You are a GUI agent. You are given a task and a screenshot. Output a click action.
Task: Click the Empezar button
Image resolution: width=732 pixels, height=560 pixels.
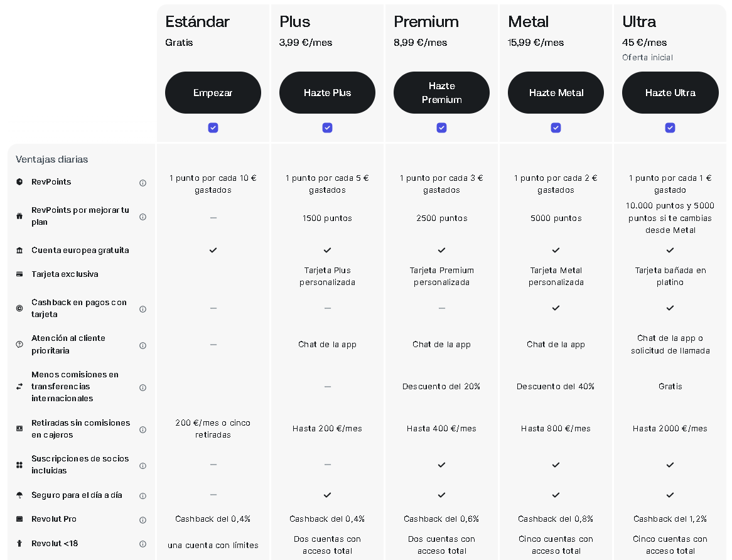(213, 92)
